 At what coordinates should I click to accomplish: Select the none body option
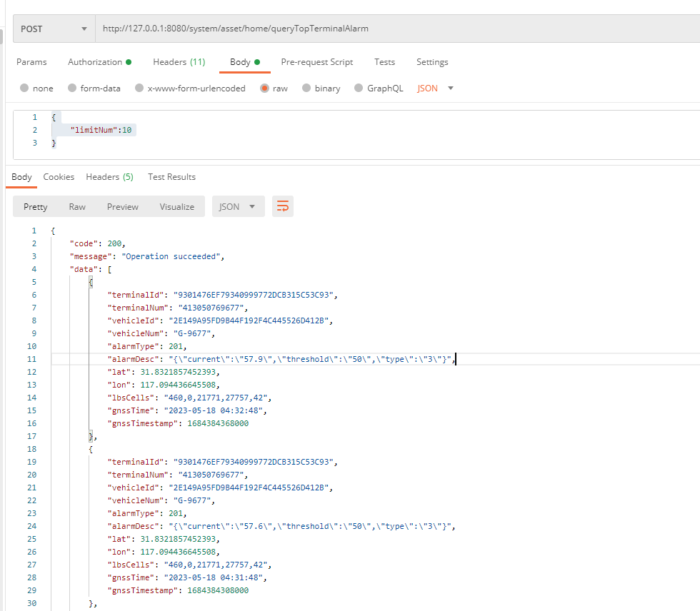25,89
